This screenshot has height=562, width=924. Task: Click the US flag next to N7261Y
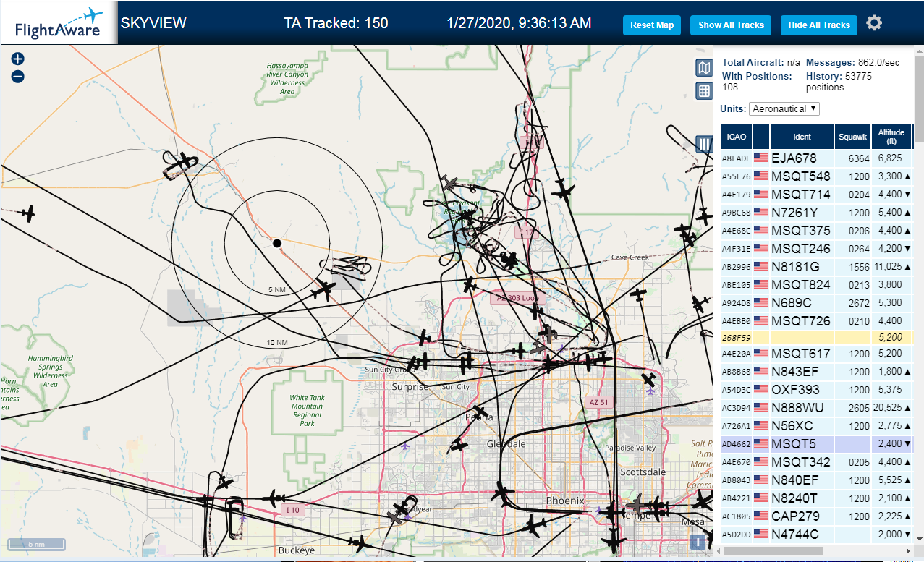[x=761, y=213]
